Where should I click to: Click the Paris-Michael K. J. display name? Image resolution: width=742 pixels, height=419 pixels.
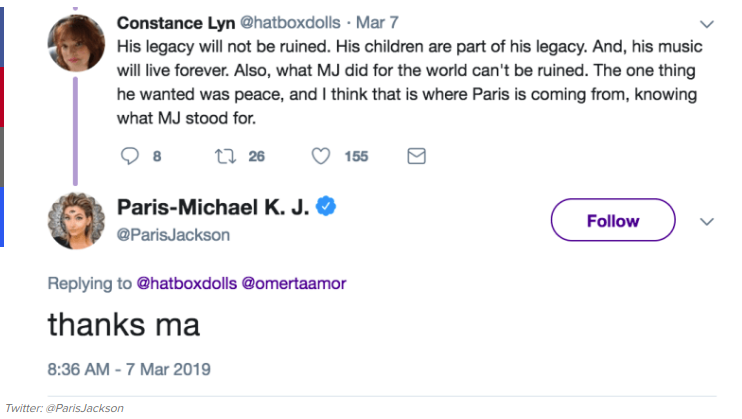213,207
